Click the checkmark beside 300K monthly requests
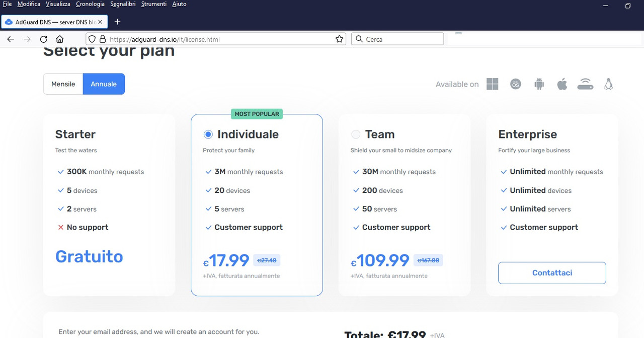Screen dimensions: 644x338 pyautogui.click(x=61, y=172)
